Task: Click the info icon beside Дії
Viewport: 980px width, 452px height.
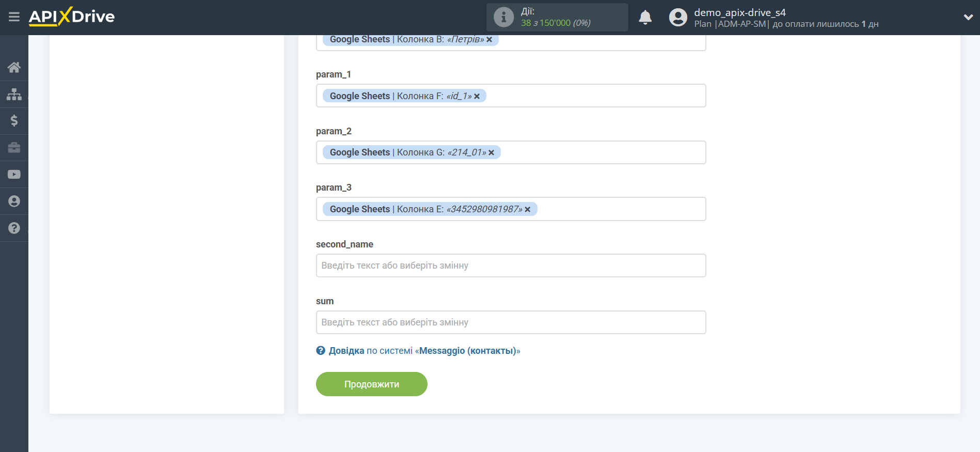Action: [503, 17]
